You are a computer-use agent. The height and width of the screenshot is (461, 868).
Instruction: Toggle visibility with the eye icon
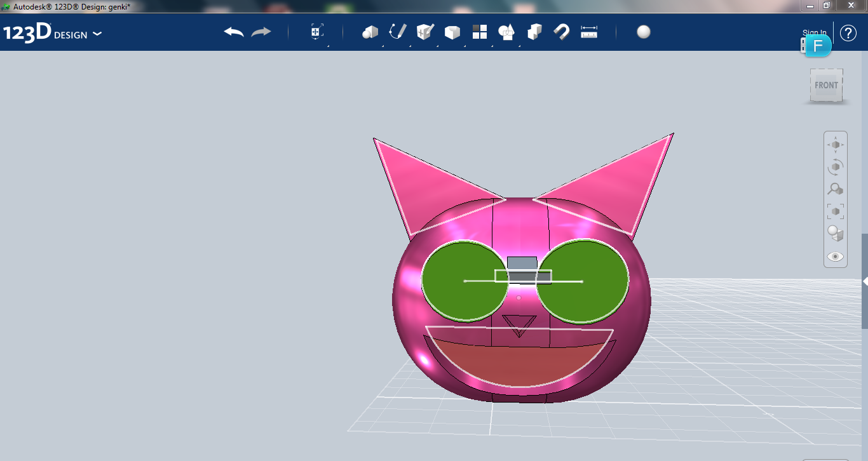click(x=836, y=256)
